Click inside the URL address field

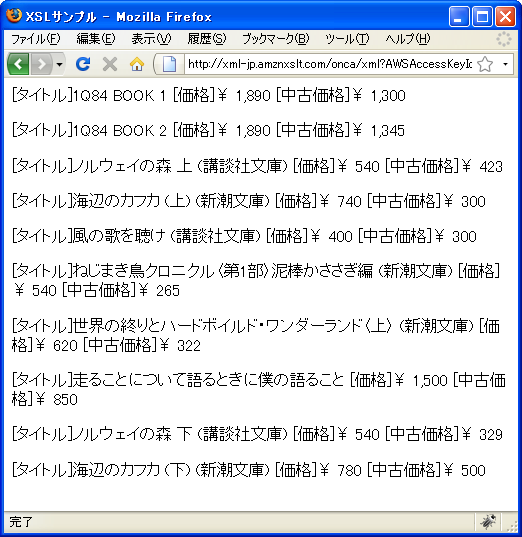click(x=330, y=64)
